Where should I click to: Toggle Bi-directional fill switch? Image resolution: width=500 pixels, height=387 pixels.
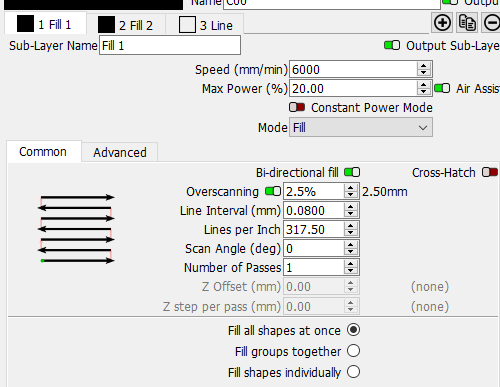(352, 172)
